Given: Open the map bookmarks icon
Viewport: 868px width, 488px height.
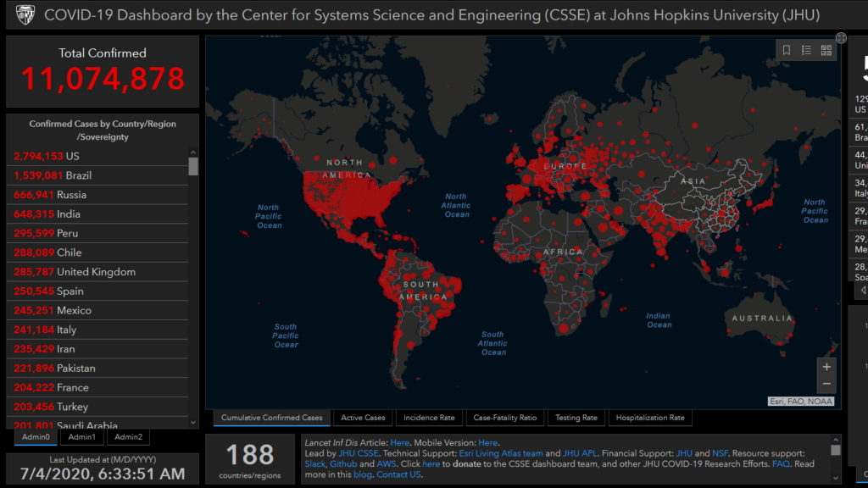Looking at the screenshot, I should (786, 50).
